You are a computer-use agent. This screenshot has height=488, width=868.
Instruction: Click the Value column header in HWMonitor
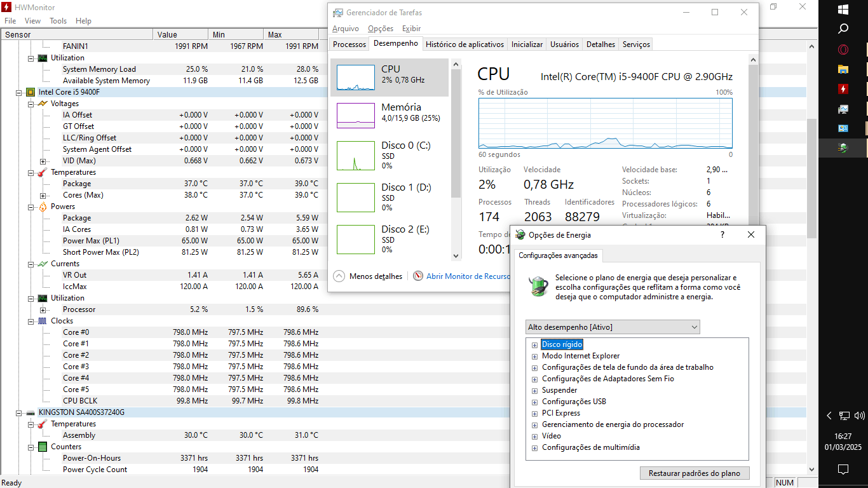pos(181,35)
